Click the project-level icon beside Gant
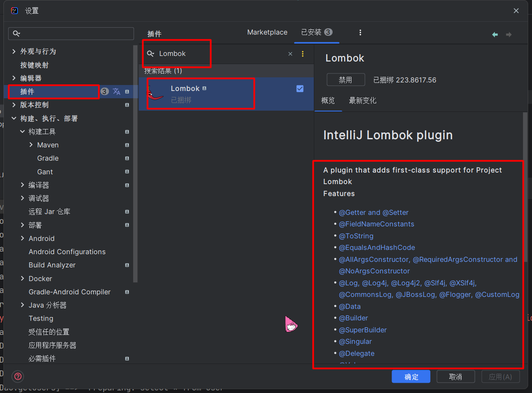Image resolution: width=532 pixels, height=393 pixels. [x=127, y=172]
